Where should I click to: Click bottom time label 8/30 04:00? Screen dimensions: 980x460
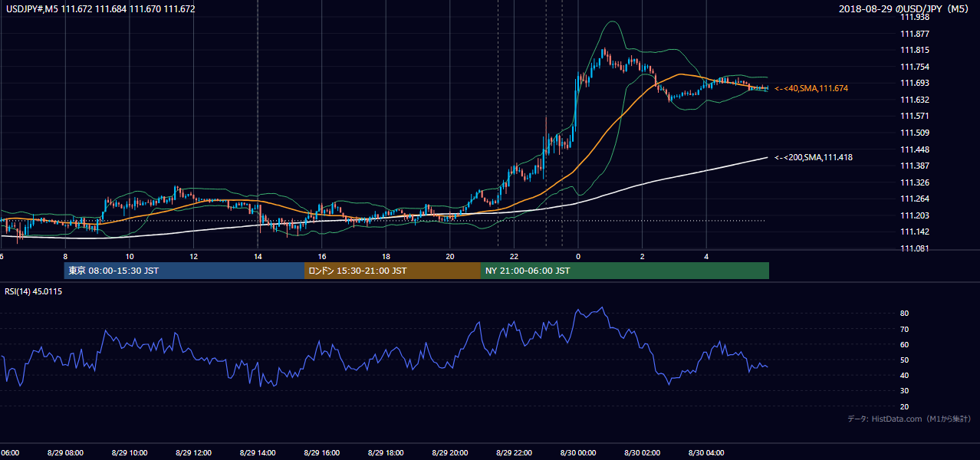coord(706,453)
